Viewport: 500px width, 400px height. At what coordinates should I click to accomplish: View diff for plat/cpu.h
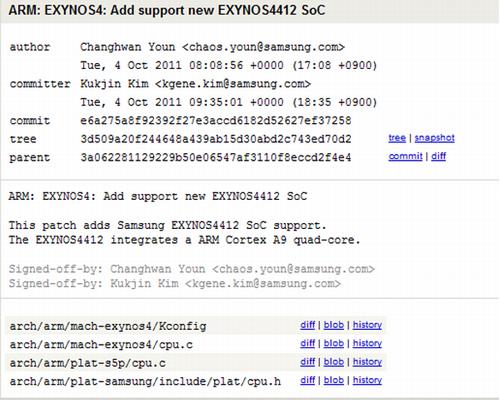[308, 380]
